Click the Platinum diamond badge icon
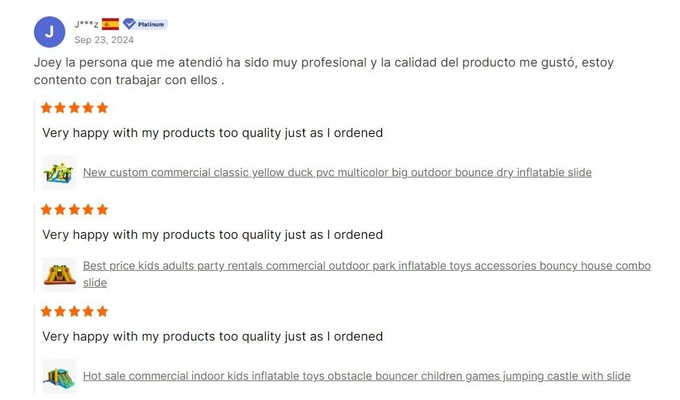Viewport: 680px width, 400px height. (129, 24)
